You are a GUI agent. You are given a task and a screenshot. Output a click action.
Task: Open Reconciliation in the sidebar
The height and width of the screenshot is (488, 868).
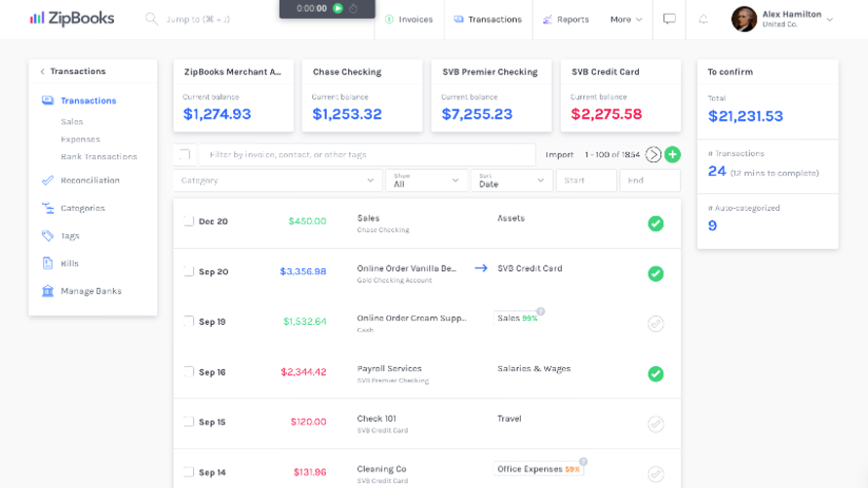pos(90,181)
